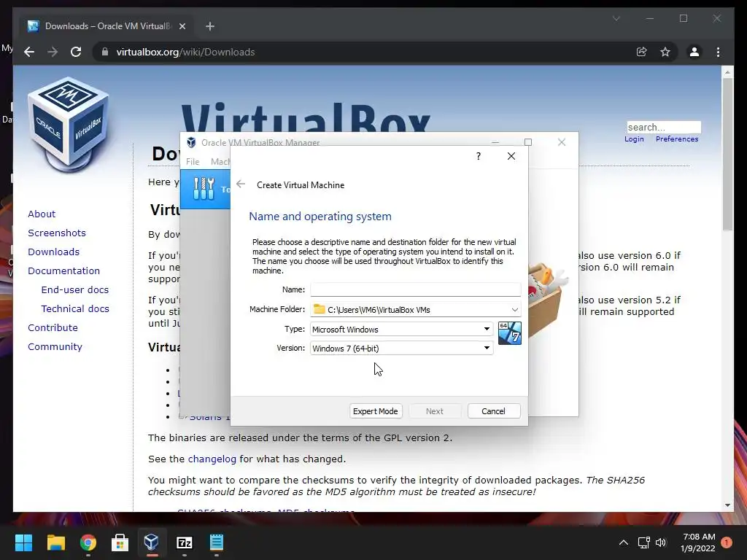Open 7-Zip from the taskbar
Screen dimensions: 747x560
pos(185,542)
